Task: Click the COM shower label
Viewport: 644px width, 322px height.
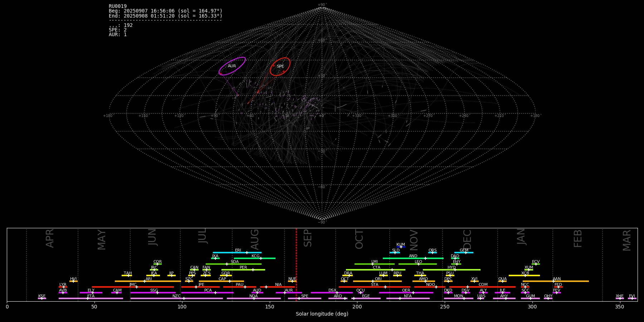Action: [x=483, y=285]
